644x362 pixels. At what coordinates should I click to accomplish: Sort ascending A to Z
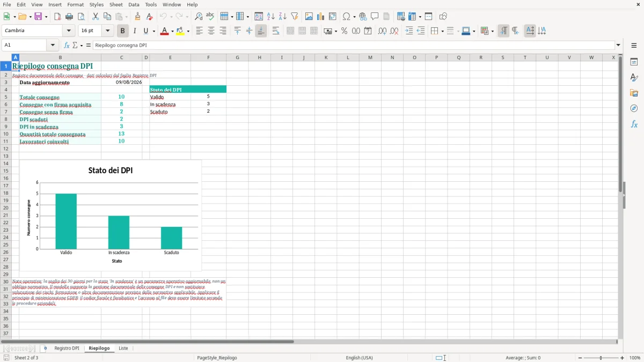(x=271, y=17)
